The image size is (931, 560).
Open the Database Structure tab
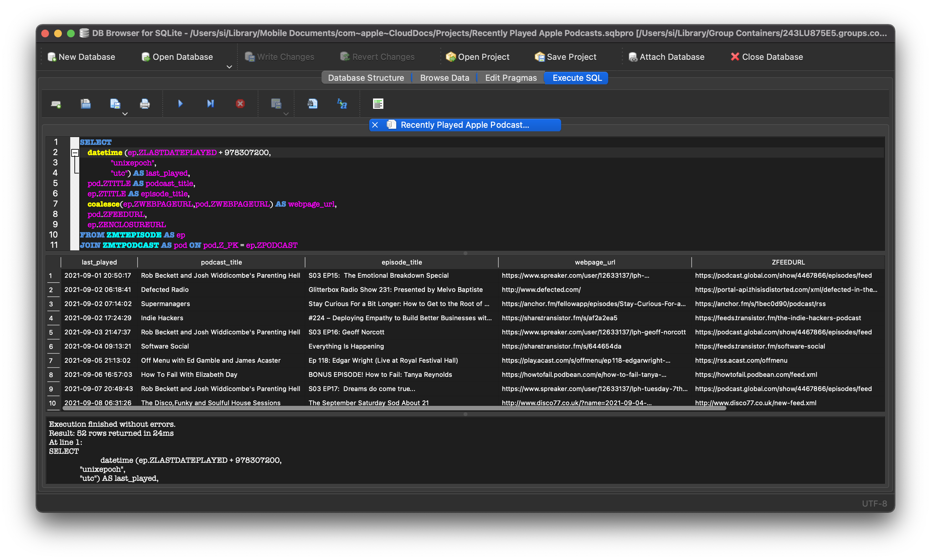[x=366, y=78]
